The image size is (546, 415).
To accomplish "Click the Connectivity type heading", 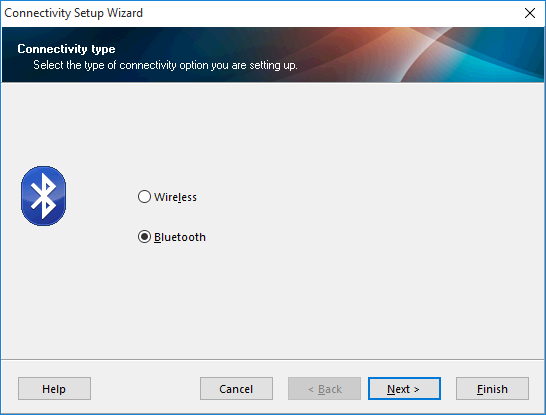I will [66, 49].
